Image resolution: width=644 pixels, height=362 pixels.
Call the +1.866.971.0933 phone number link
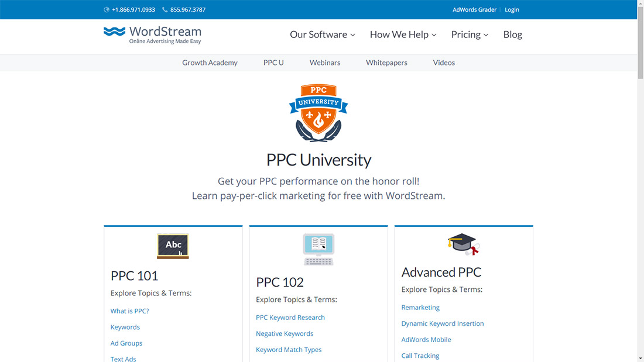133,9
